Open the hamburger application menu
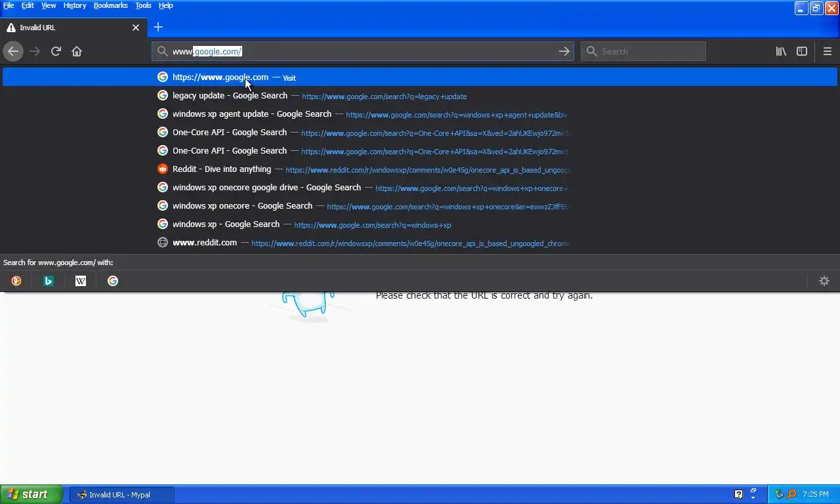The width and height of the screenshot is (840, 504). 828,51
